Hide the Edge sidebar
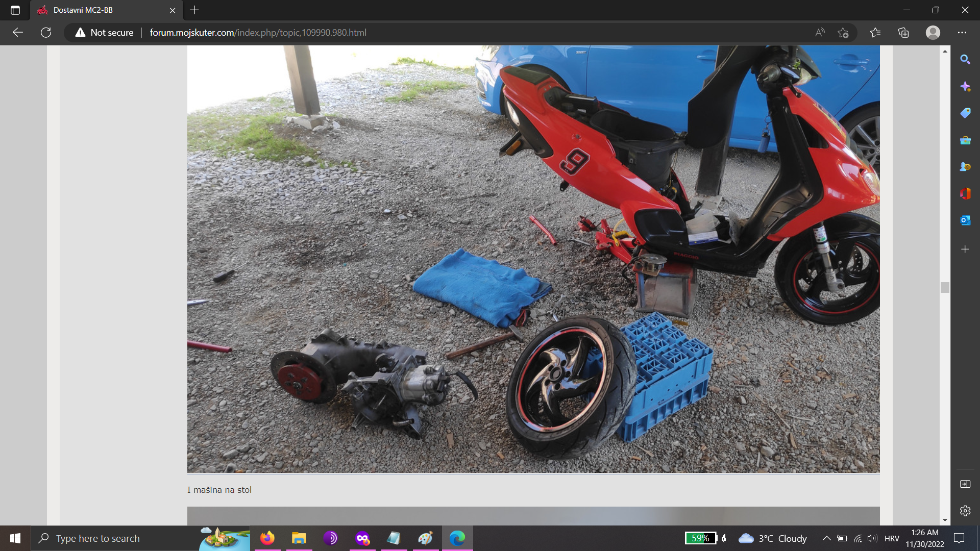This screenshot has height=551, width=980. pyautogui.click(x=965, y=484)
